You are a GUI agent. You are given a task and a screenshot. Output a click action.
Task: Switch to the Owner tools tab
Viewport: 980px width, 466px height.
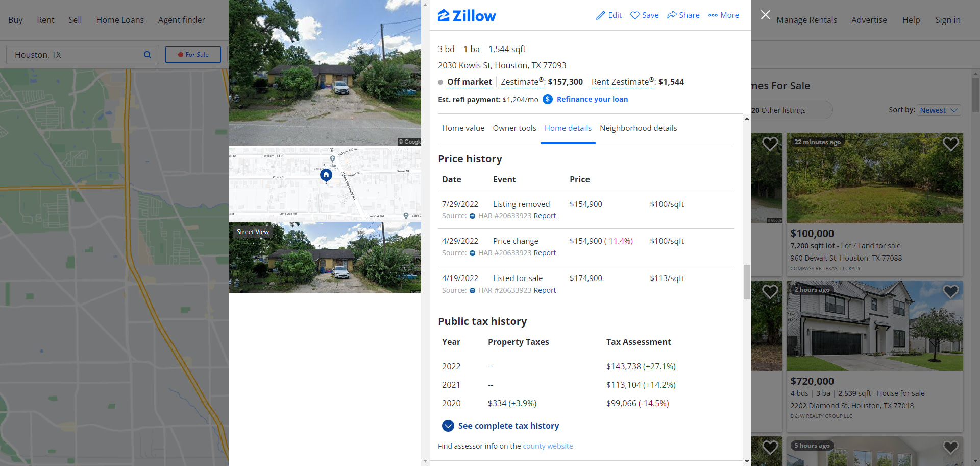[514, 128]
